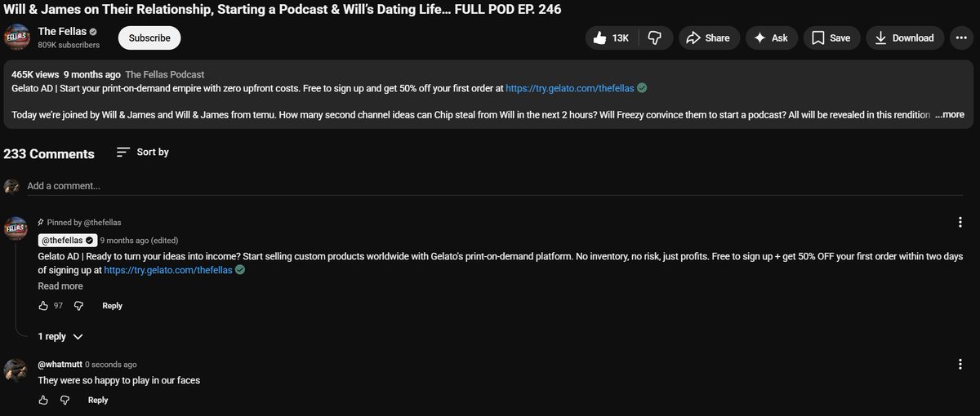Viewport: 980px width, 416px height.
Task: Expand the 1 reply thread
Action: point(60,336)
